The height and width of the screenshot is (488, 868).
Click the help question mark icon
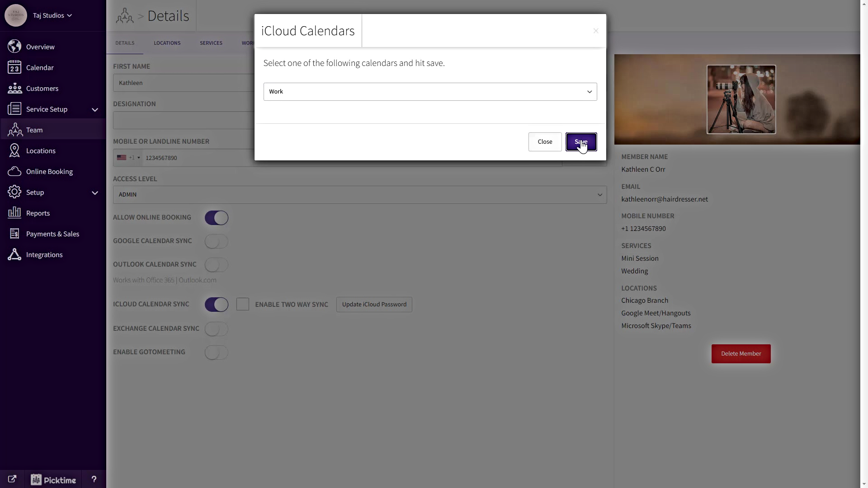coord(94,479)
